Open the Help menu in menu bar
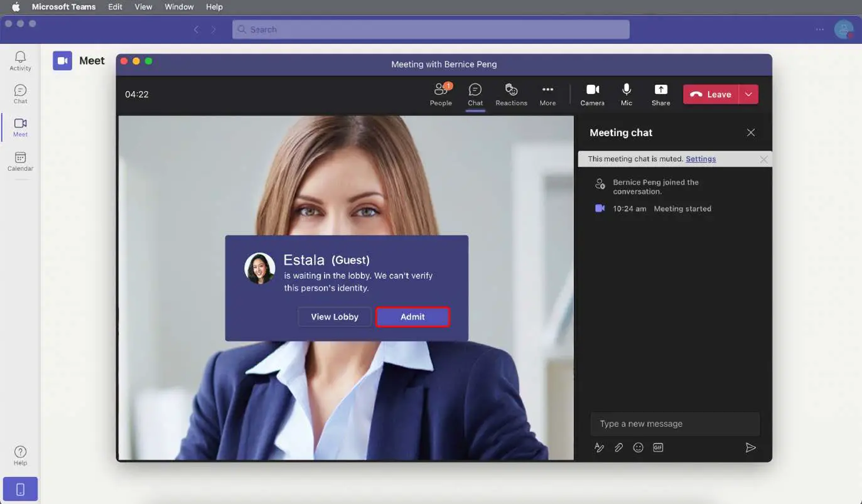The image size is (862, 504). (214, 7)
